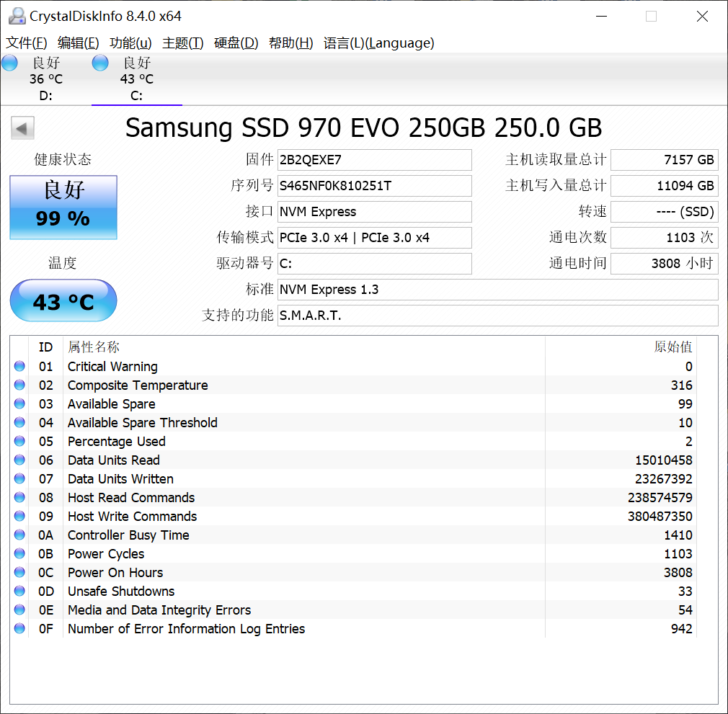The image size is (728, 714).
Task: Click the previous disk arrow button
Action: point(23,128)
